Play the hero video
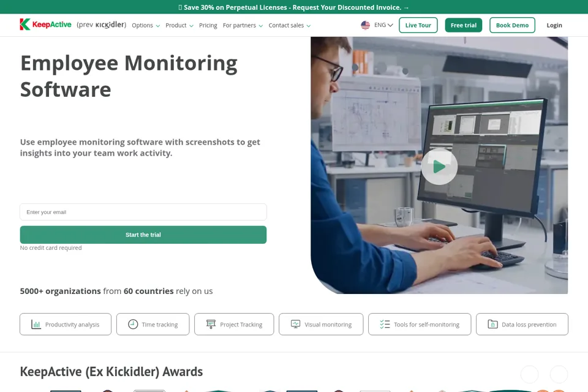 point(439,167)
